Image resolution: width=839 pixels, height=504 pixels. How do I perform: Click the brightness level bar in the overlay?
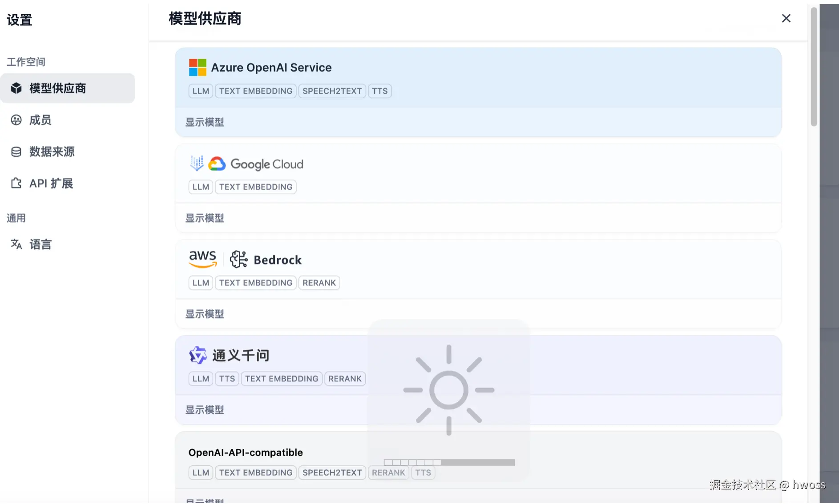click(449, 462)
